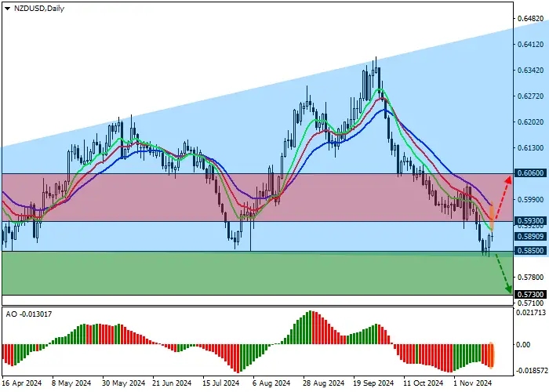The height and width of the screenshot is (392, 549).
Task: Select the 0.59900 price scale value
Action: tap(530, 200)
